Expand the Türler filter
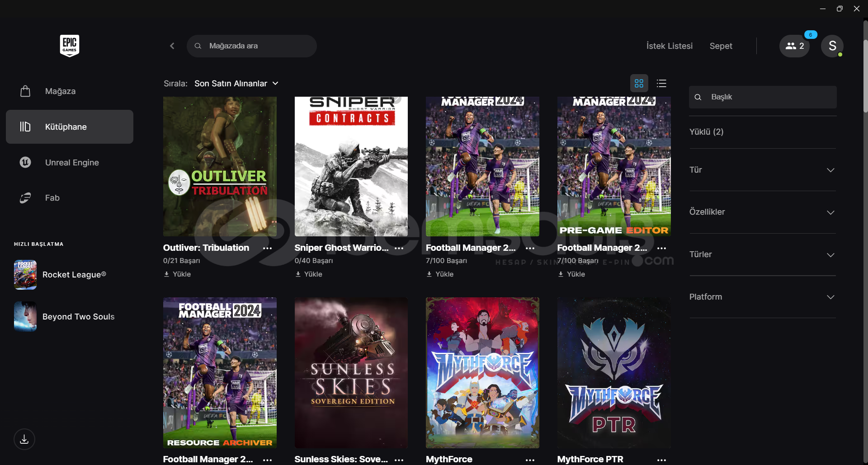This screenshot has width=868, height=465. [763, 254]
